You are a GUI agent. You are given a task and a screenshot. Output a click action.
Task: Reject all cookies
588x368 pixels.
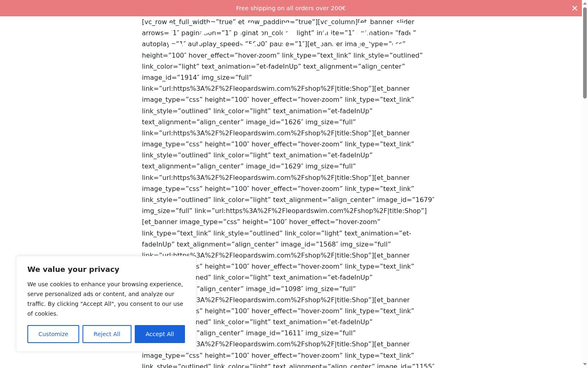click(107, 334)
